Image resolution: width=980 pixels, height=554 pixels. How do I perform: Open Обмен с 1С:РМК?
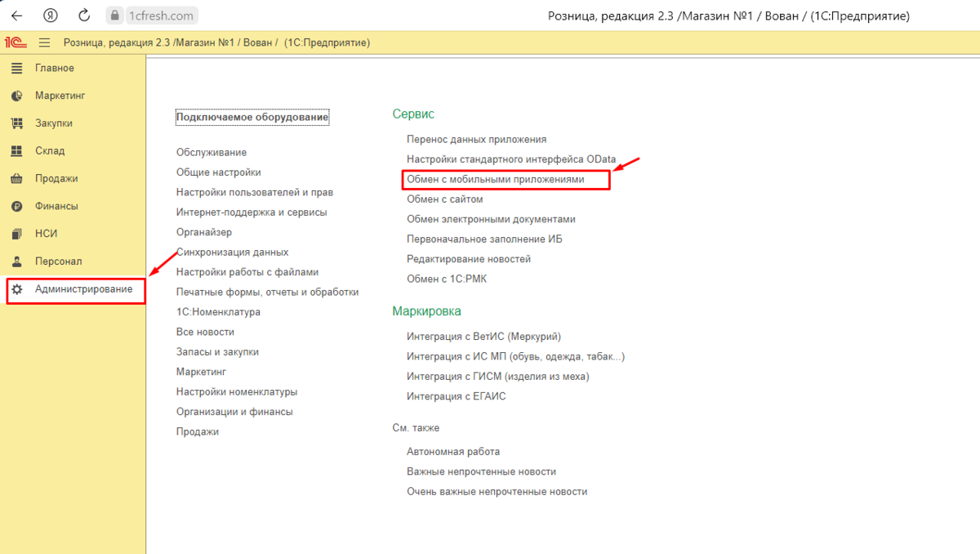(x=447, y=279)
